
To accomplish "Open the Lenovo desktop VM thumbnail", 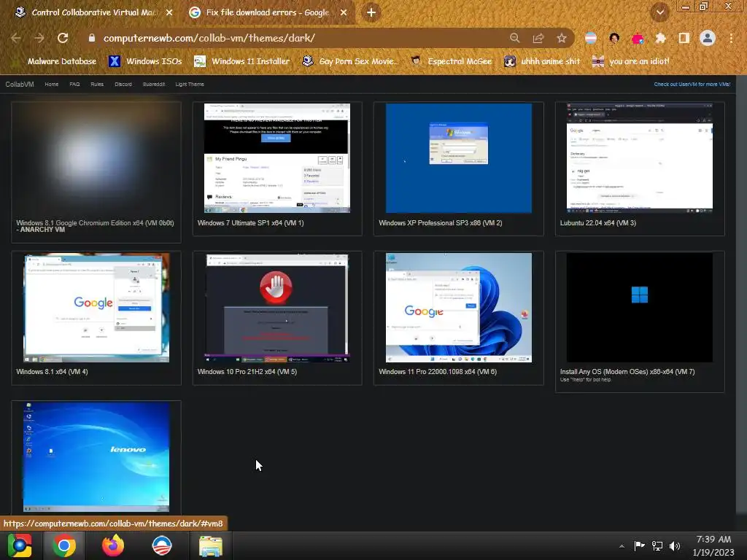I will pos(96,457).
